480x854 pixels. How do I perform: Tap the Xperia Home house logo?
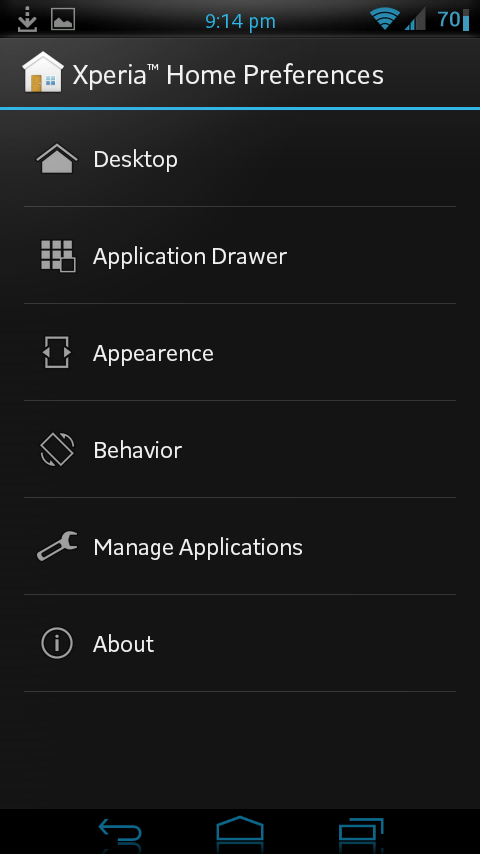coord(42,72)
